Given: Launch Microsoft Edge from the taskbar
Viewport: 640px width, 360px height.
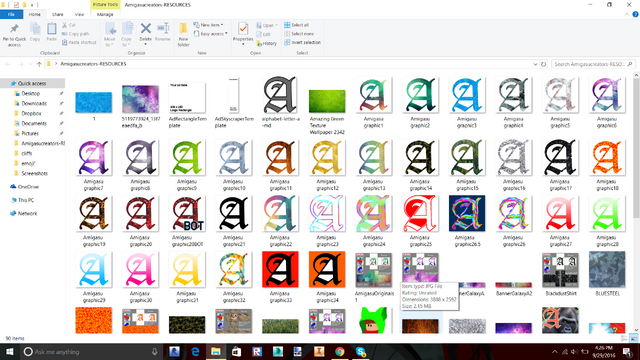Looking at the screenshot, I should point(195,351).
